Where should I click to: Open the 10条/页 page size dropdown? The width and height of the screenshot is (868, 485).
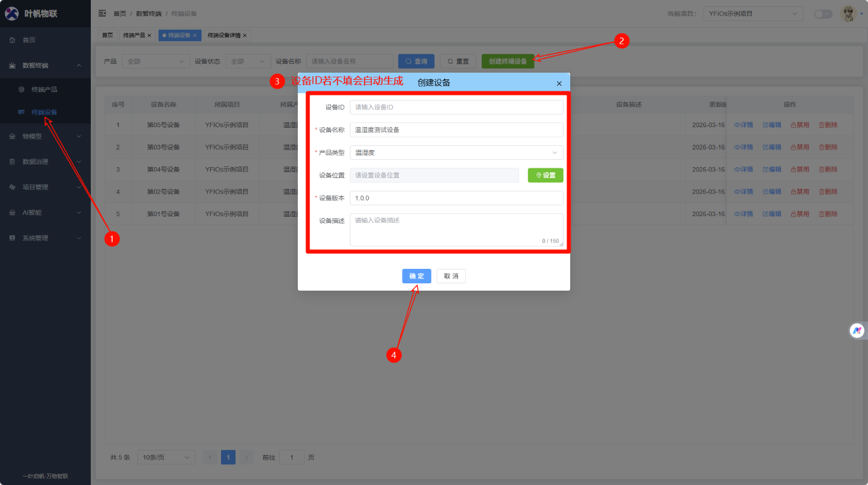pos(166,457)
